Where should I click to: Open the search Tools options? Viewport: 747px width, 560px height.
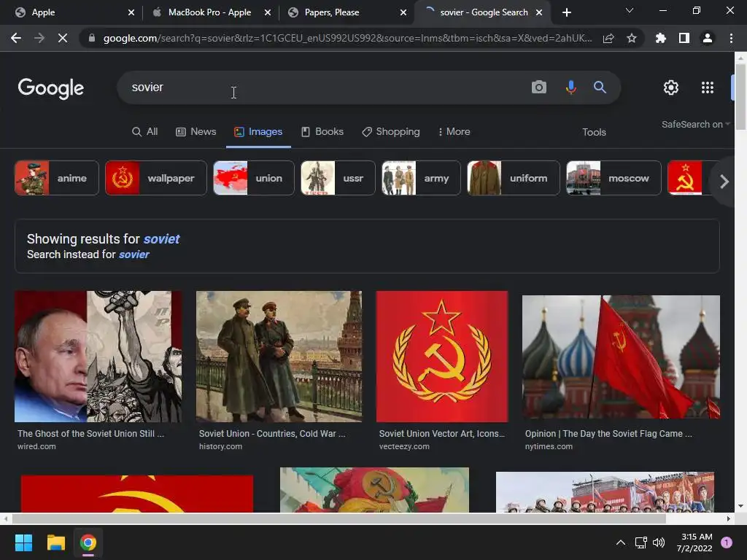(594, 133)
